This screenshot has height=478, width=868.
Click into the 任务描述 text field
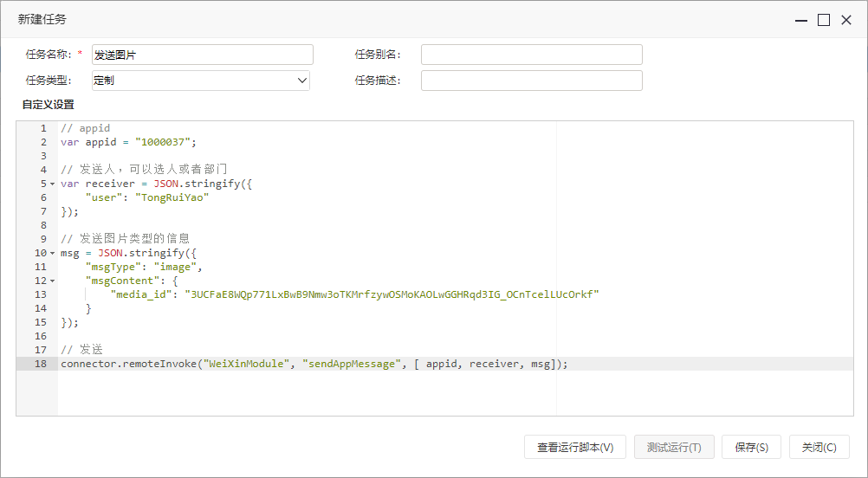click(531, 81)
